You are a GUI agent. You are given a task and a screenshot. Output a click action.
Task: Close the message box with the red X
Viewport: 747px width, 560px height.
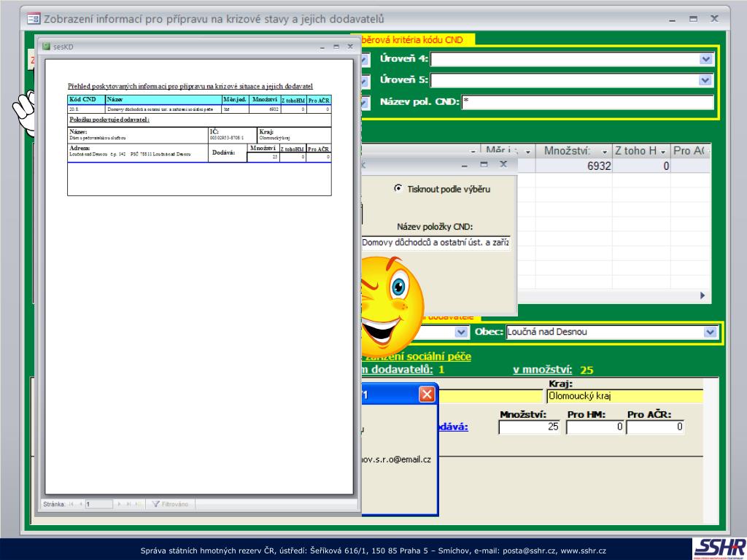tap(426, 394)
